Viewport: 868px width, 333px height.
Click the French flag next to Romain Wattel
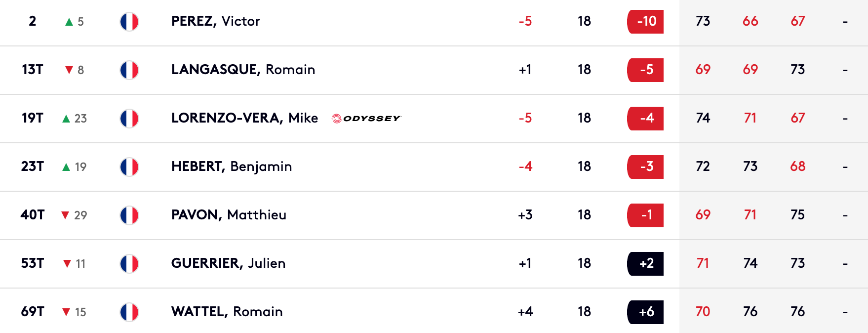coord(129,312)
